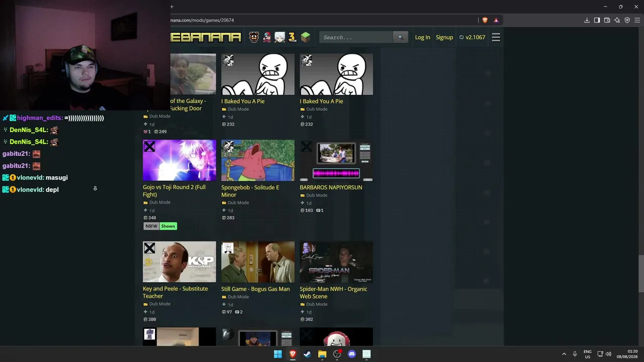Open File Explorer from the taskbar
The width and height of the screenshot is (644, 362).
tap(322, 354)
